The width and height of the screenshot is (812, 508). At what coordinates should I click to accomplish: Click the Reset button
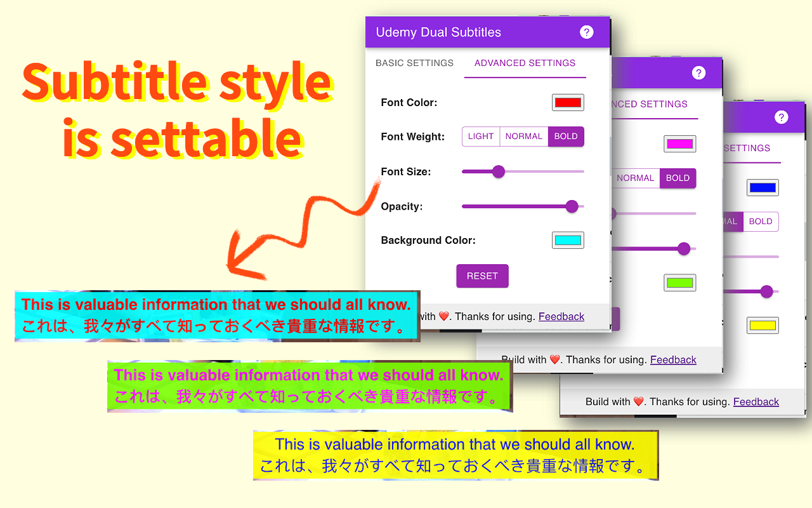point(482,276)
